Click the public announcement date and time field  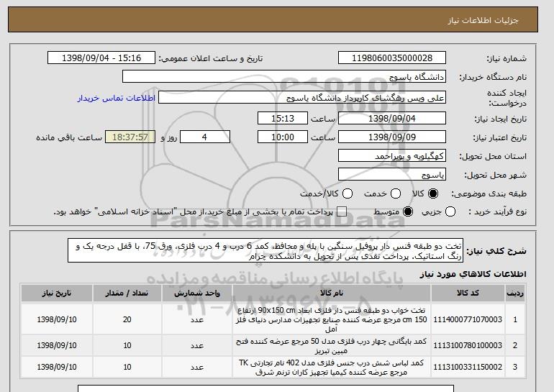101,58
